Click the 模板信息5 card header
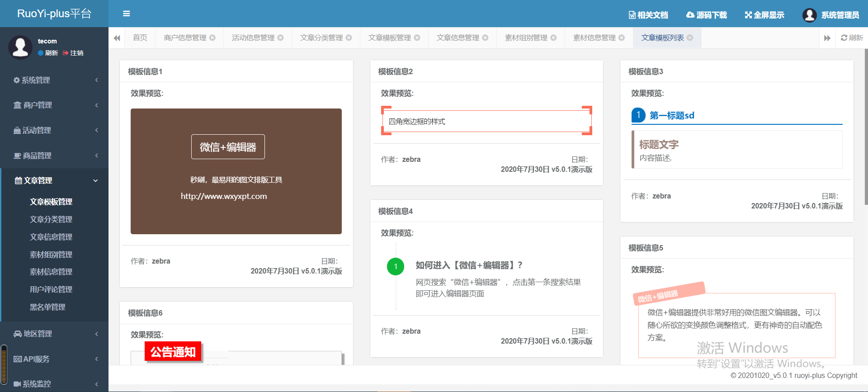 pyautogui.click(x=737, y=248)
